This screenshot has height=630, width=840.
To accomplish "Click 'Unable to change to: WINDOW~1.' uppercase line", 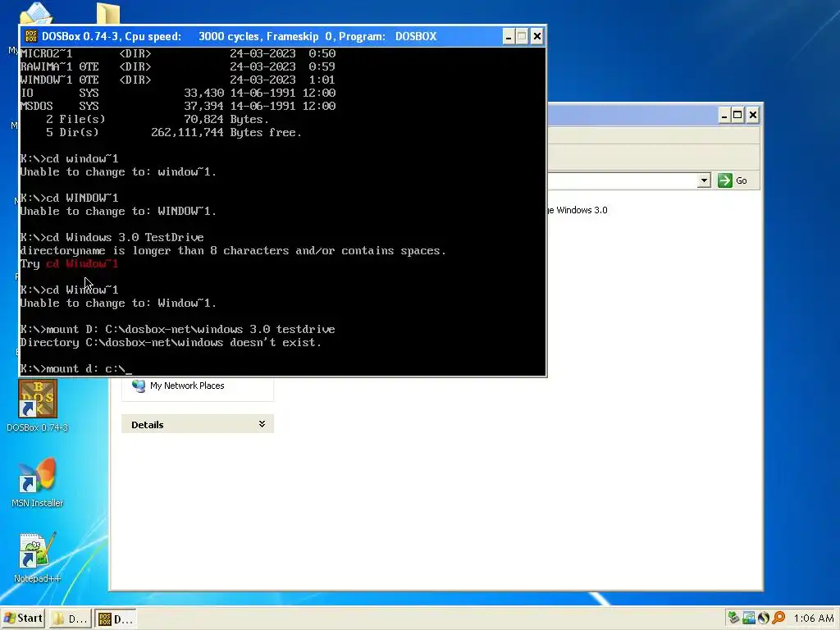I will [118, 211].
